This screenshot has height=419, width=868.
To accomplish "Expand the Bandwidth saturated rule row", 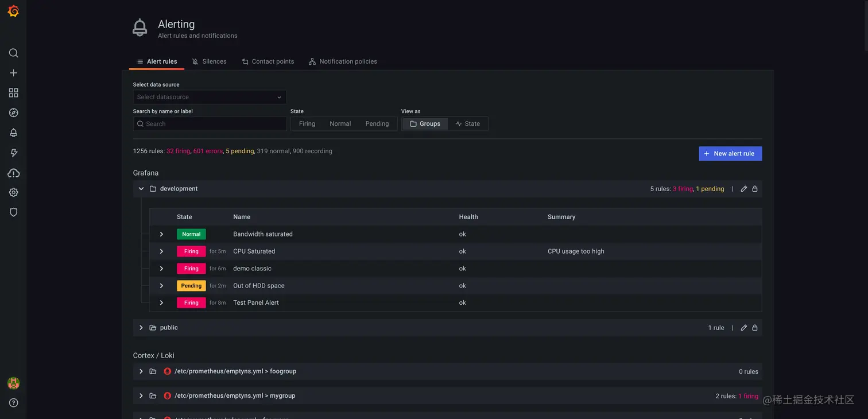I will (x=161, y=234).
